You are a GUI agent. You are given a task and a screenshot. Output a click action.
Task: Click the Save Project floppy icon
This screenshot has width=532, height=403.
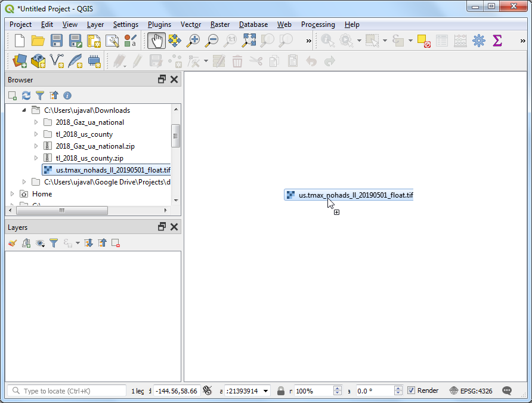coord(57,41)
